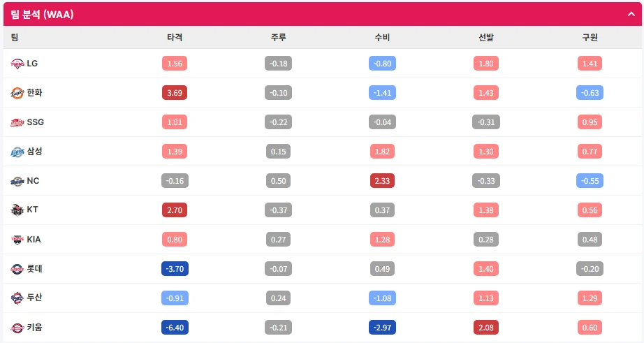Viewport: 644px width, 343px height.
Task: Open the 한화 team name link
Action: 34,92
